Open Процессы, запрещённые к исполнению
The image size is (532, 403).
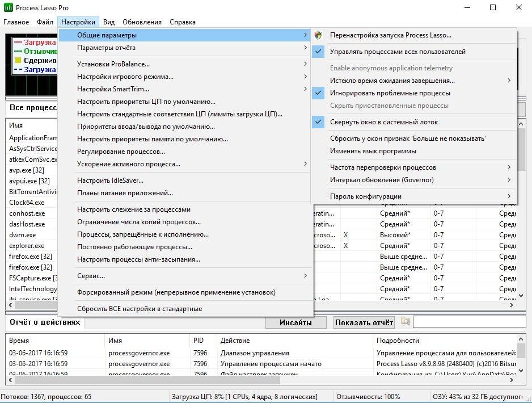coord(185,234)
